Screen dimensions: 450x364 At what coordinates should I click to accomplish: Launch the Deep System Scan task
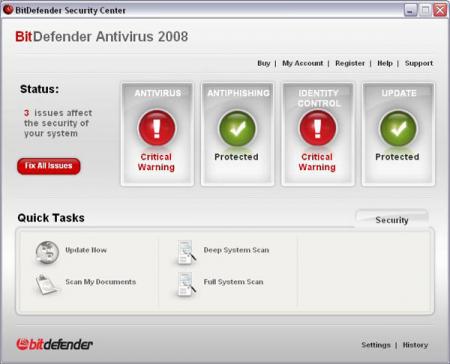(x=236, y=250)
